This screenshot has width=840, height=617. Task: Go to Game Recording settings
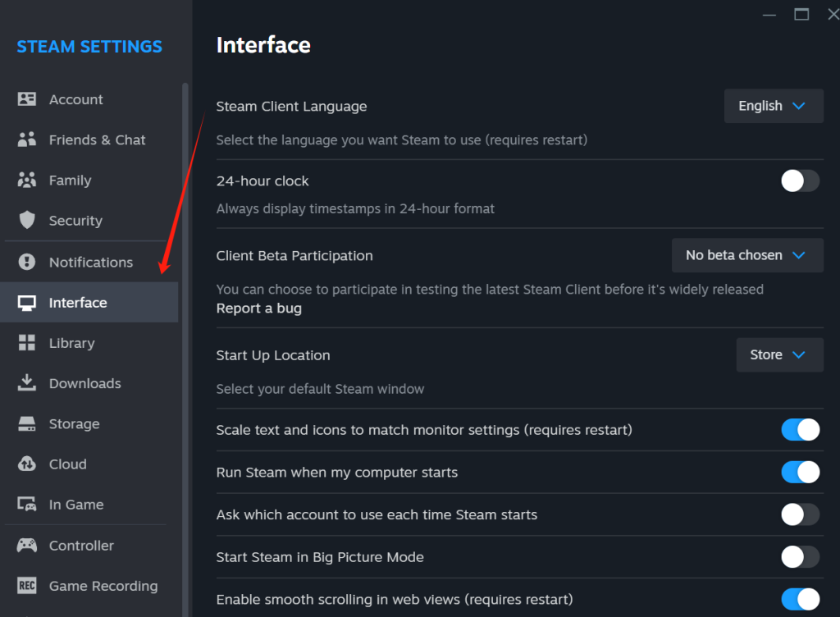point(89,585)
